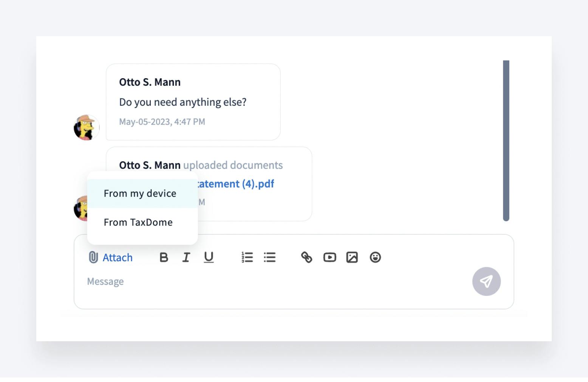Select "From my device" option

[140, 194]
